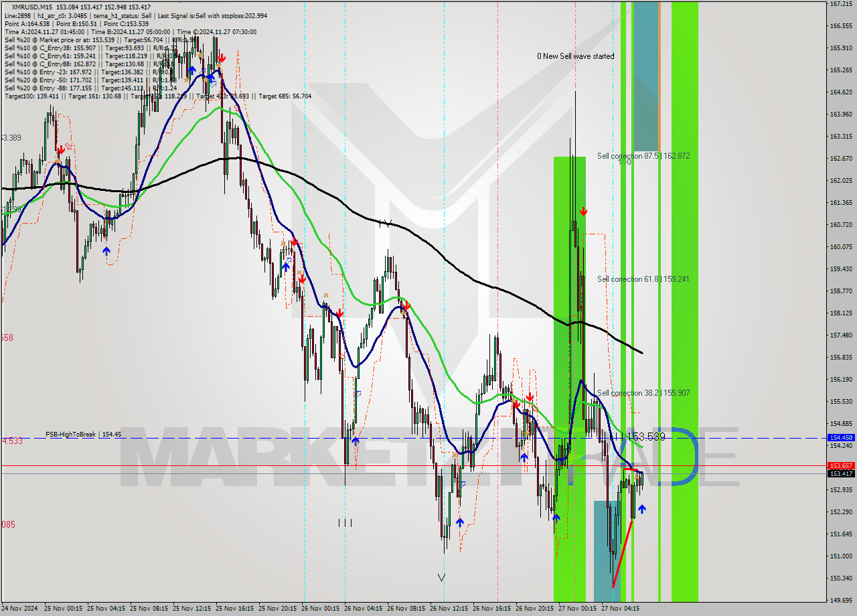Screen dimensions: 857x616
Task: Click the red sell arrow above the 25 Nov 16:15 peak
Action: click(222, 58)
